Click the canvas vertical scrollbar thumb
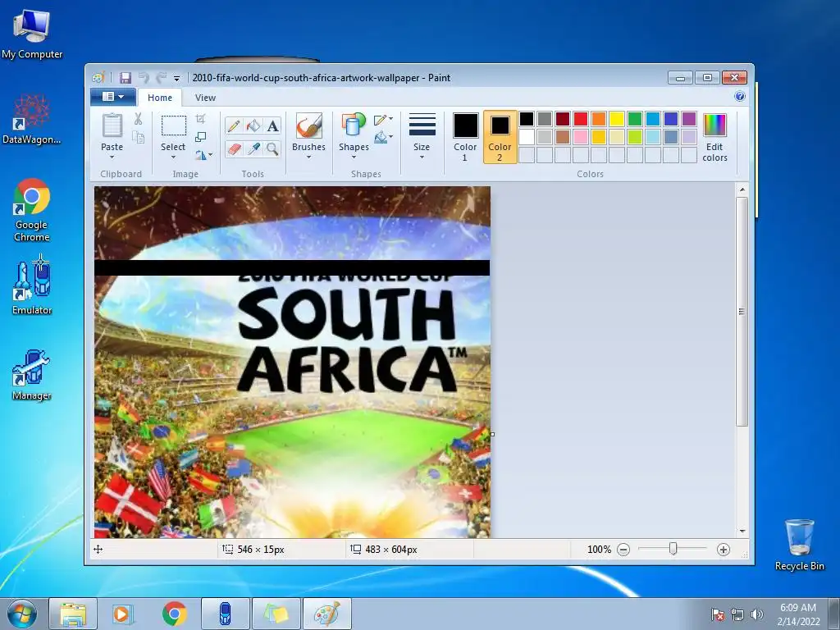 [x=742, y=312]
